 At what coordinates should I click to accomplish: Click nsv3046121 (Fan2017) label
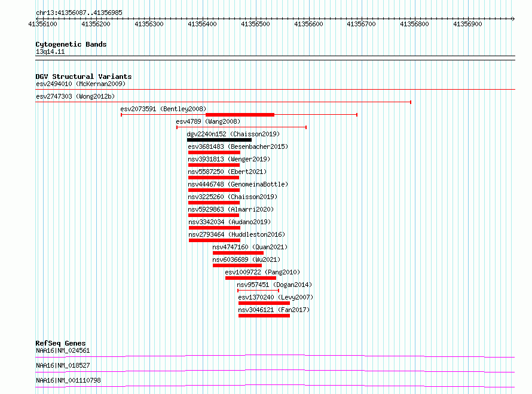274,310
